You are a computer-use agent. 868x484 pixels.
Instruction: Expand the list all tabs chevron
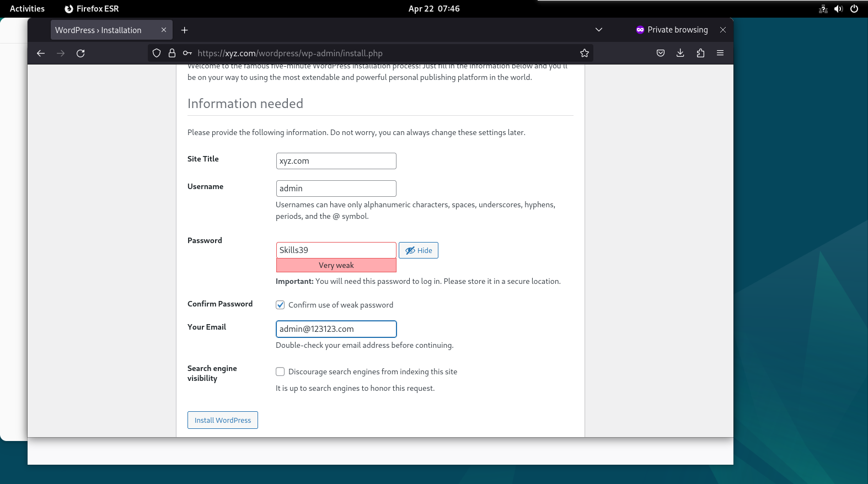tap(599, 30)
